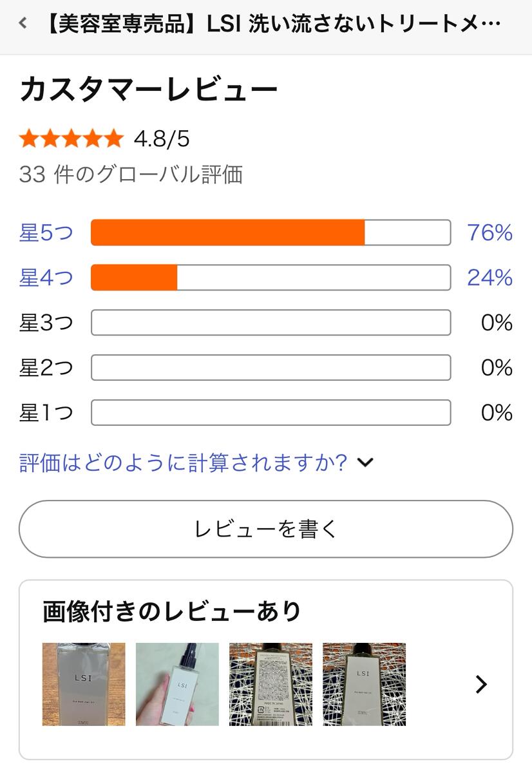The height and width of the screenshot is (773, 532).
Task: Tap the orange star rating icons
Action: [71, 138]
